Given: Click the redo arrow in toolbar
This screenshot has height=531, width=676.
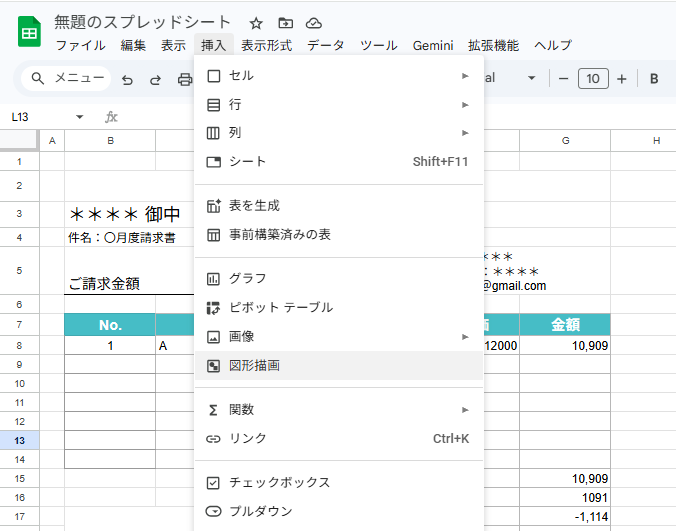Looking at the screenshot, I should point(156,79).
